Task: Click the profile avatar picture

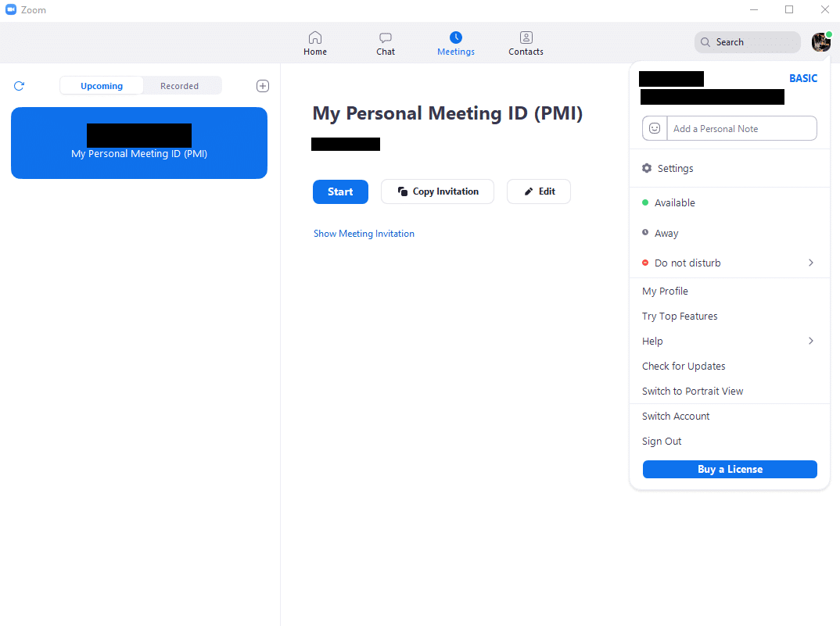Action: (820, 42)
